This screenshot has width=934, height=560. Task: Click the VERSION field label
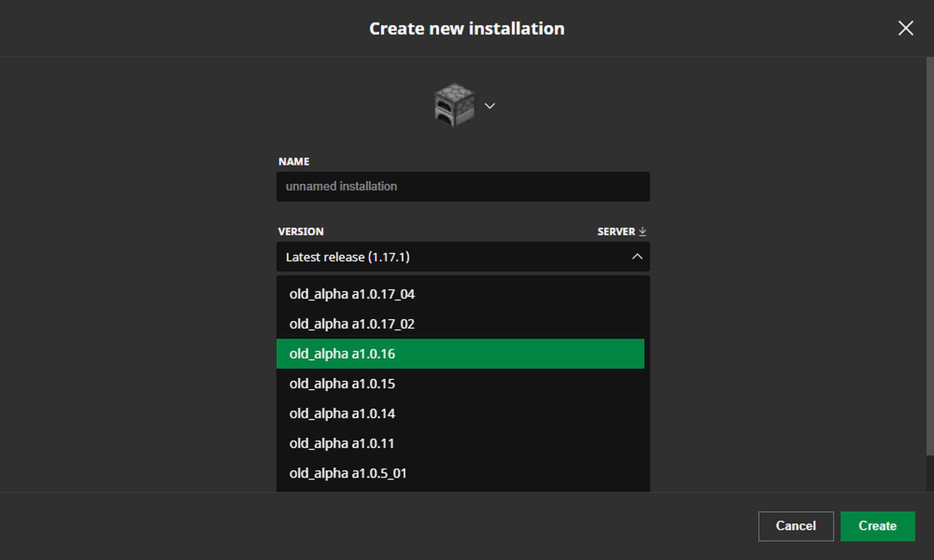301,231
